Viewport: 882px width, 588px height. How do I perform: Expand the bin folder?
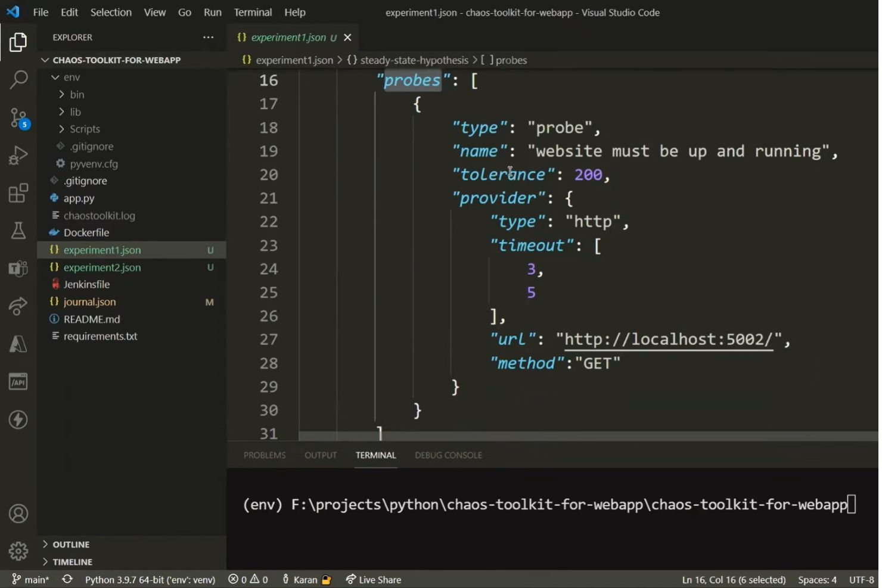[77, 95]
